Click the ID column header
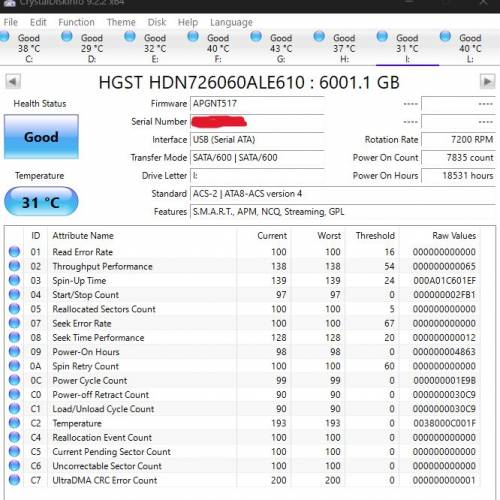The width and height of the screenshot is (500, 500). tap(36, 236)
